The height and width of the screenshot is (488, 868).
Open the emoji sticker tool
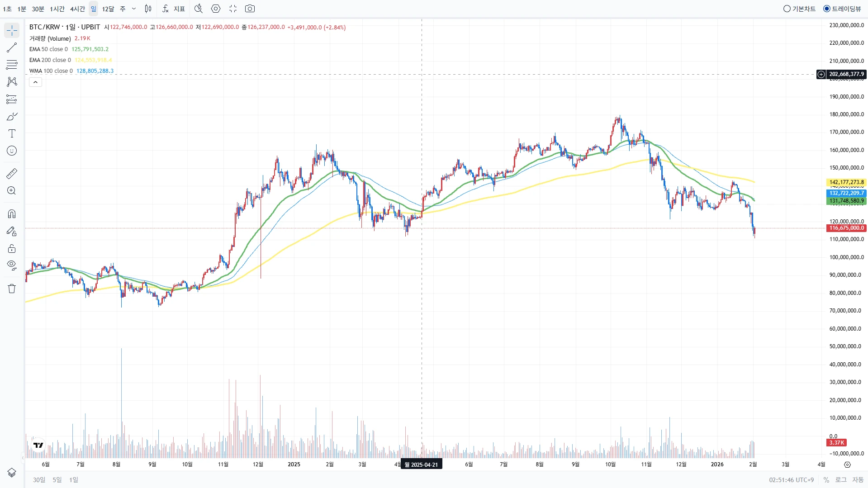[12, 151]
